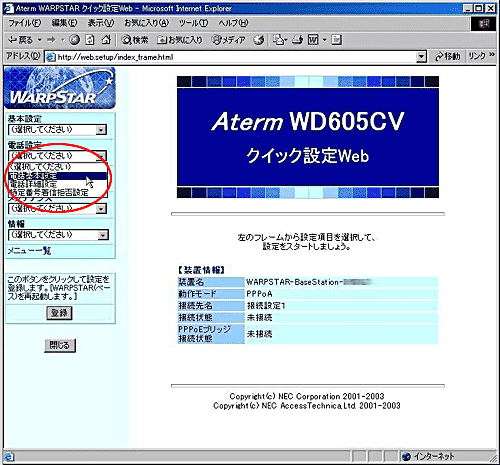Open the お気に入り(A) menu
The width and height of the screenshot is (500, 465).
pyautogui.click(x=146, y=23)
